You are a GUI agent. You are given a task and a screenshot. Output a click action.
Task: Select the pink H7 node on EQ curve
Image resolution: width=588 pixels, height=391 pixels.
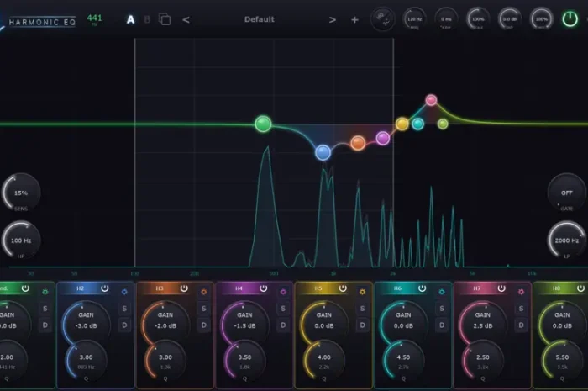point(431,100)
